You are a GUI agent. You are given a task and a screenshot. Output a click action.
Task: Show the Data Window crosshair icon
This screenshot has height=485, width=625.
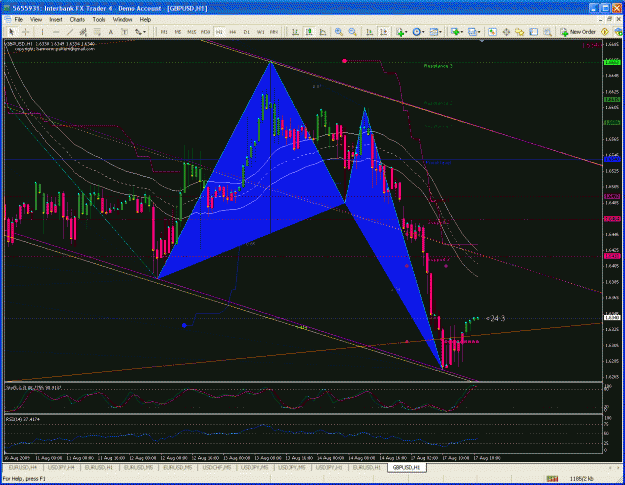click(x=506, y=32)
